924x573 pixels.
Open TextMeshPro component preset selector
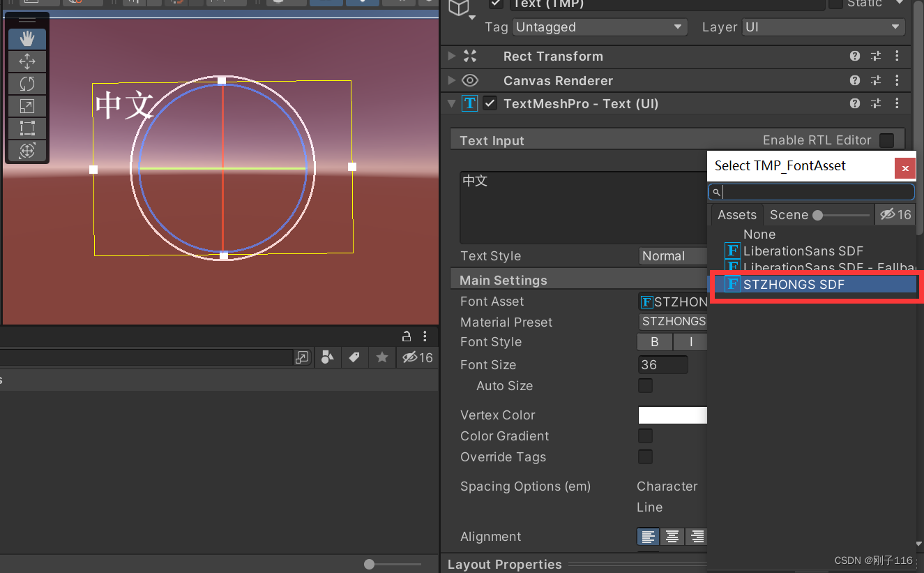pyautogui.click(x=877, y=104)
